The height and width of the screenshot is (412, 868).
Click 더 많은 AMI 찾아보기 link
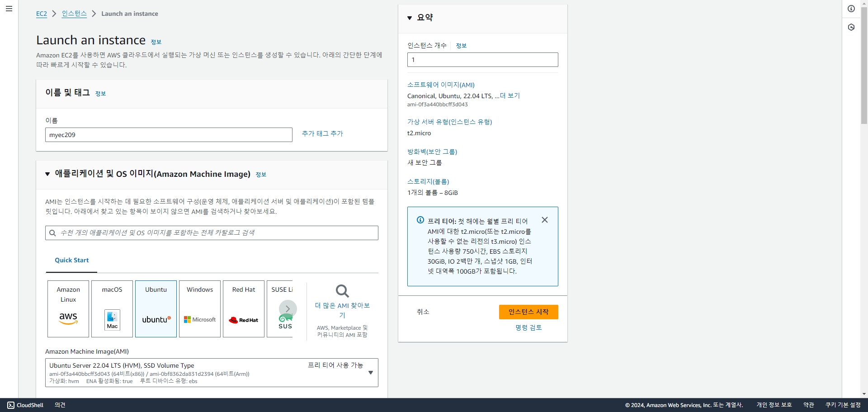tap(342, 310)
